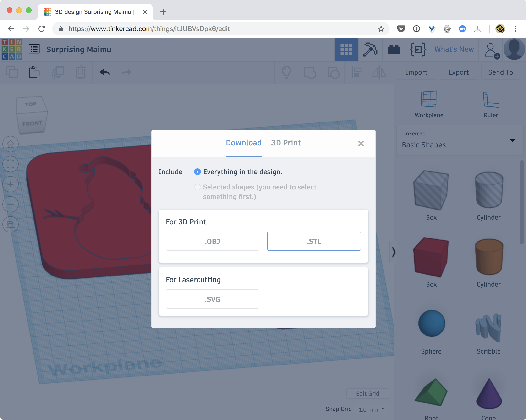
Task: Undo the last action
Action: 104,72
